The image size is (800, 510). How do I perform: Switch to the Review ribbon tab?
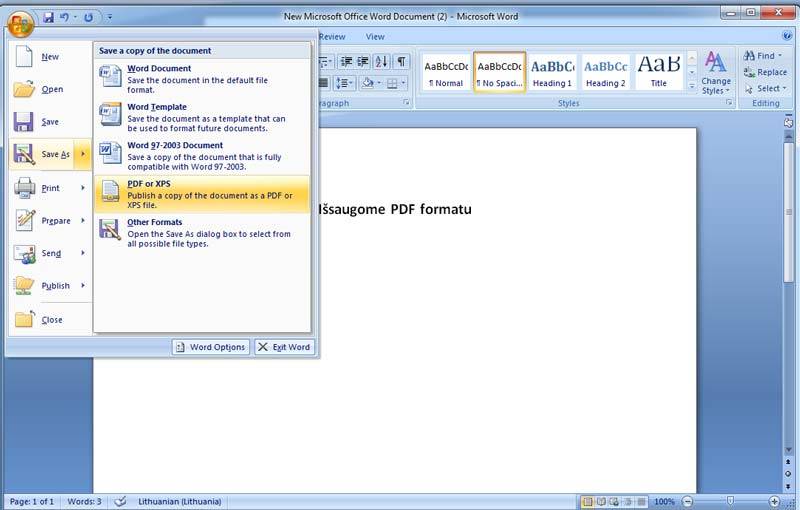click(332, 37)
